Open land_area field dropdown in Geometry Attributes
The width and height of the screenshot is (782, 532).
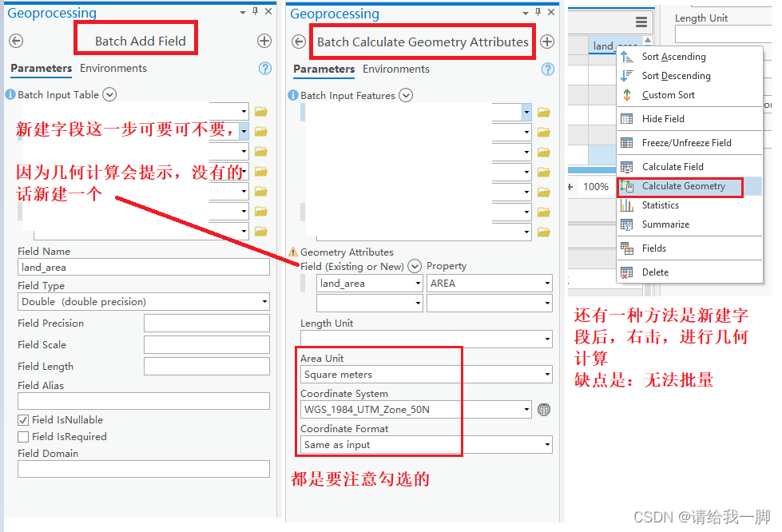click(x=418, y=284)
